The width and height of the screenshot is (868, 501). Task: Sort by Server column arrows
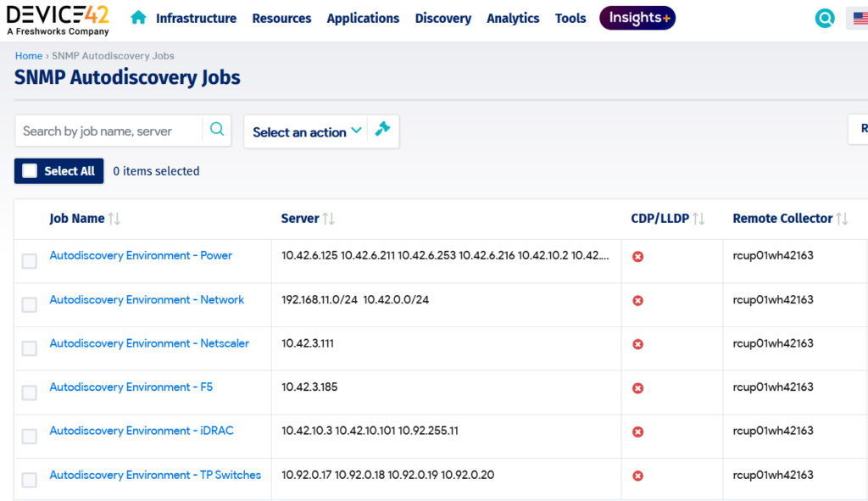point(329,219)
